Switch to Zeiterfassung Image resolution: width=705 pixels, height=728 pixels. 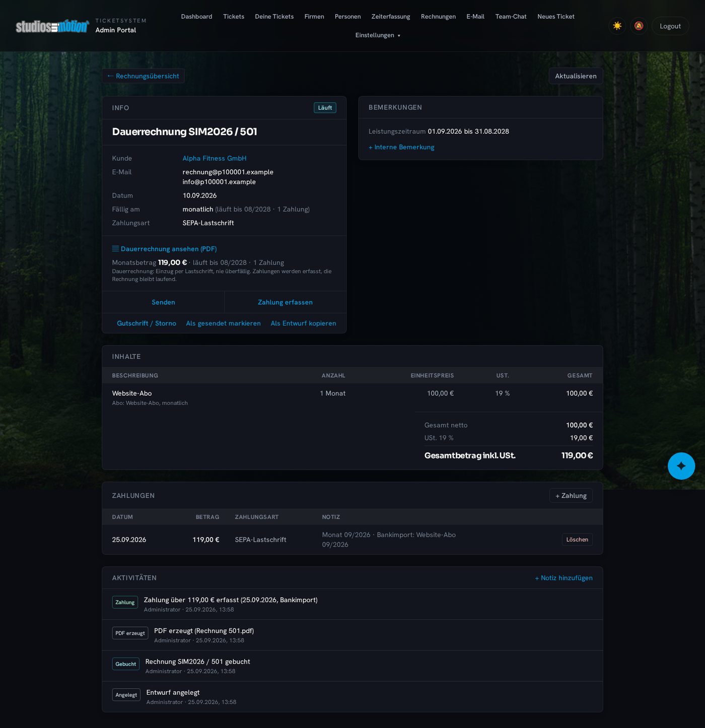pos(391,17)
